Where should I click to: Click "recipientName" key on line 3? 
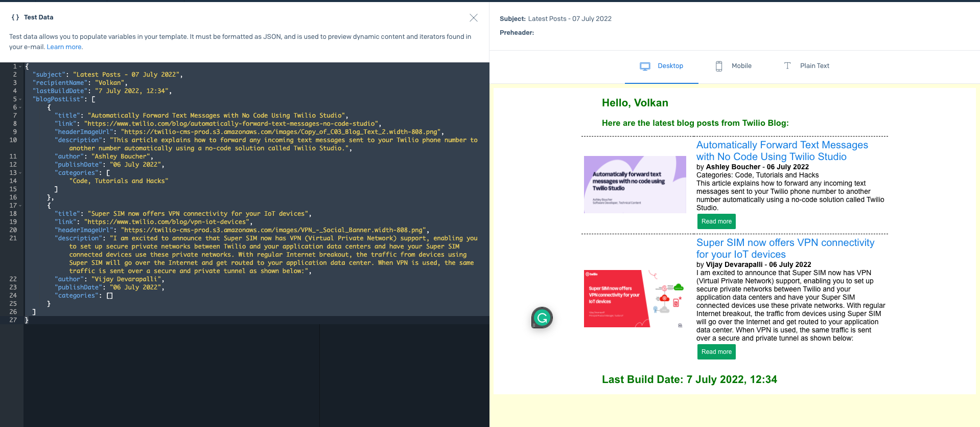pos(60,83)
